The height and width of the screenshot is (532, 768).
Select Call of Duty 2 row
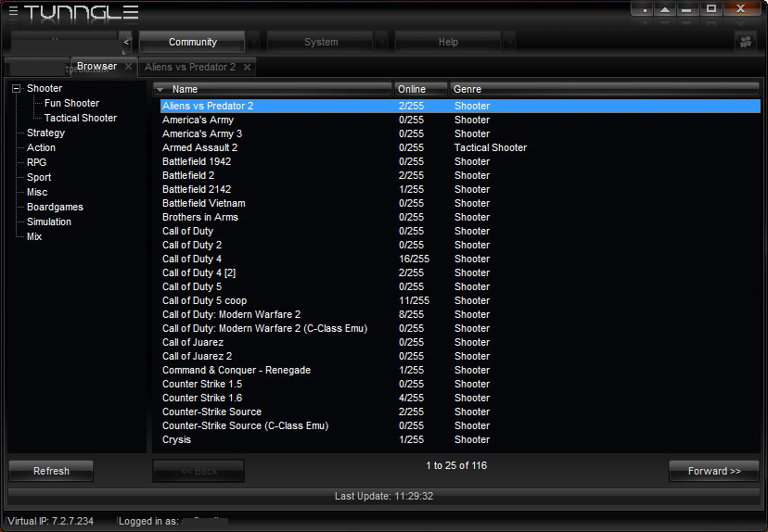pyautogui.click(x=460, y=246)
